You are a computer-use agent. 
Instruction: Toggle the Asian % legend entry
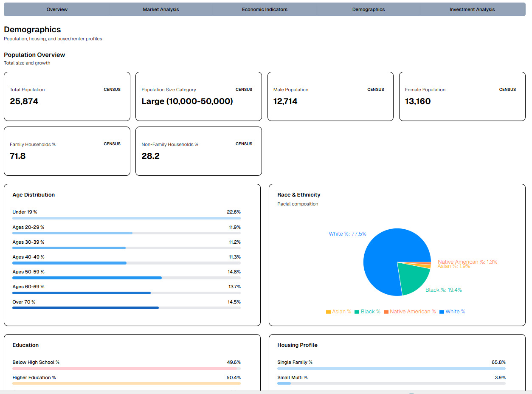[338, 311]
